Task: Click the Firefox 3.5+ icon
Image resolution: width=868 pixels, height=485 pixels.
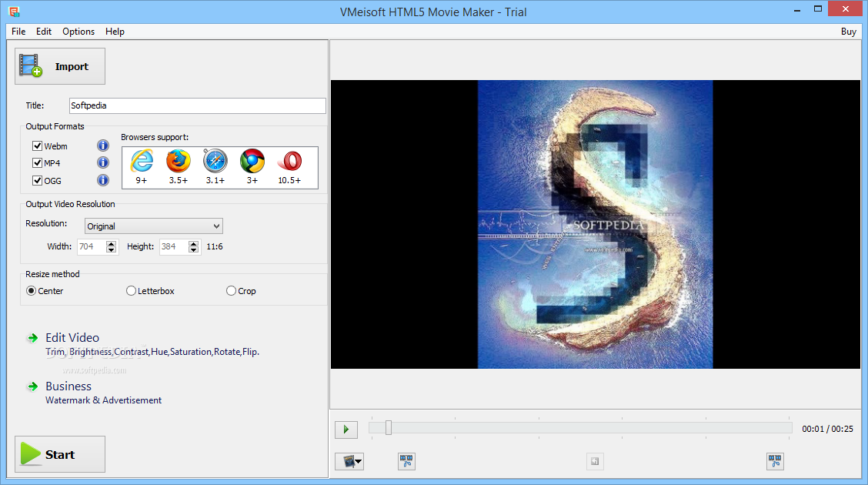Action: click(179, 161)
